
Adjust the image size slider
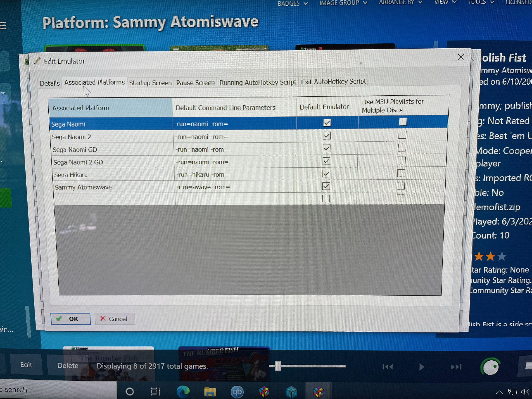[x=278, y=366]
